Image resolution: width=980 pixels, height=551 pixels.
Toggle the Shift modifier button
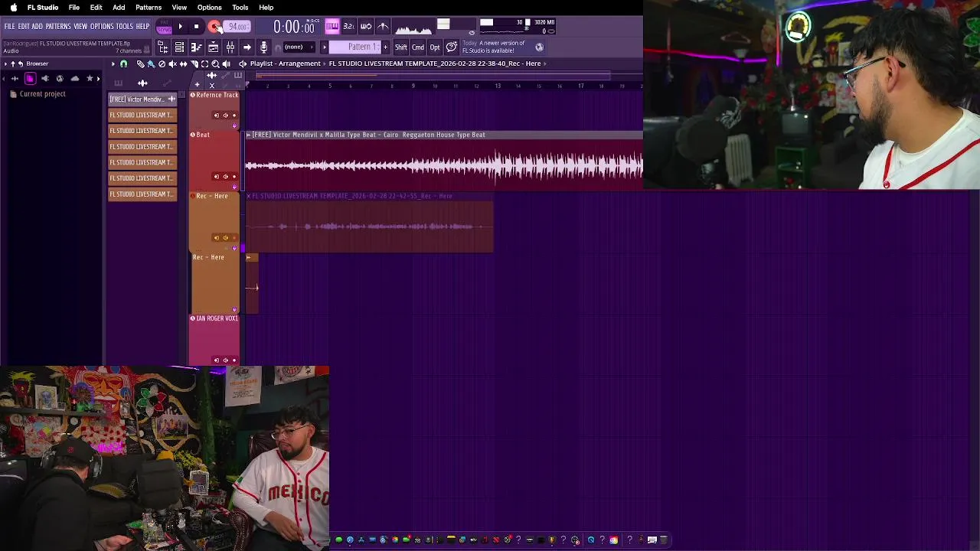[x=400, y=47]
